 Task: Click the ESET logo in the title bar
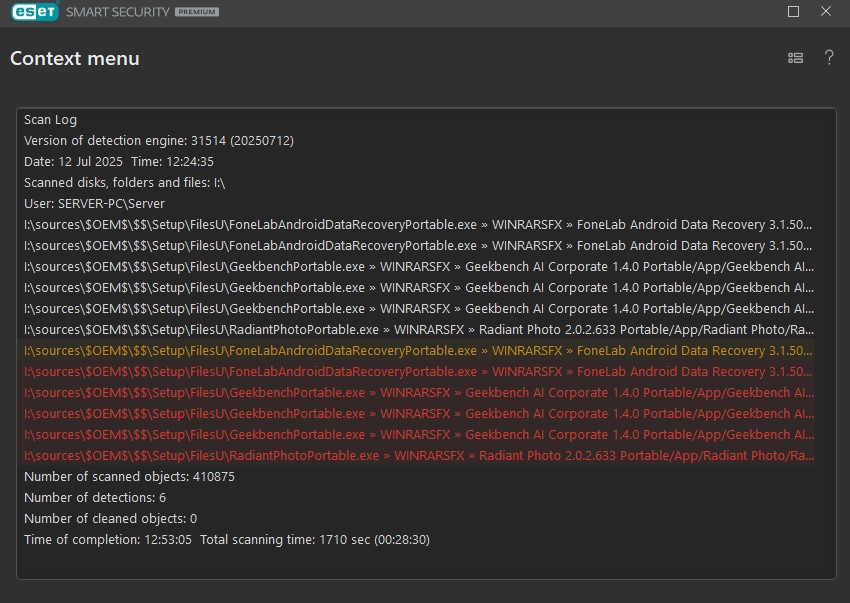pos(35,11)
